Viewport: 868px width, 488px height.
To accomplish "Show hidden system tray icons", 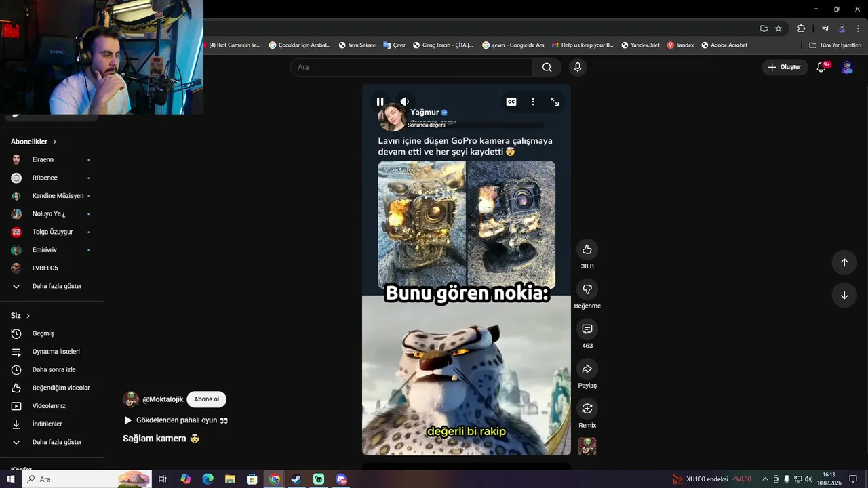I will [x=766, y=479].
